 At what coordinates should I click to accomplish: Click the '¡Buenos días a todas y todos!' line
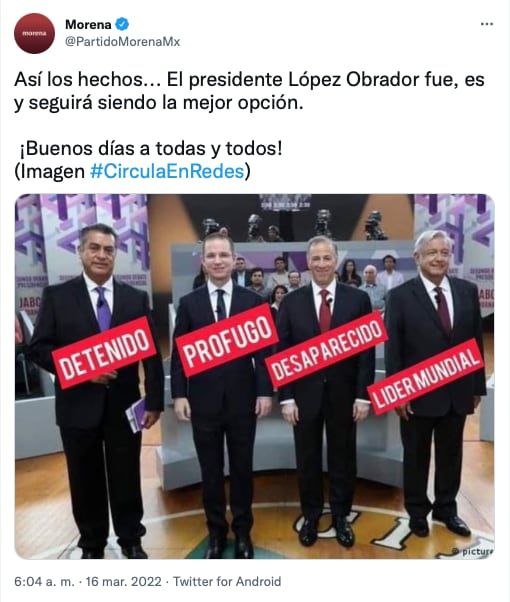click(151, 149)
